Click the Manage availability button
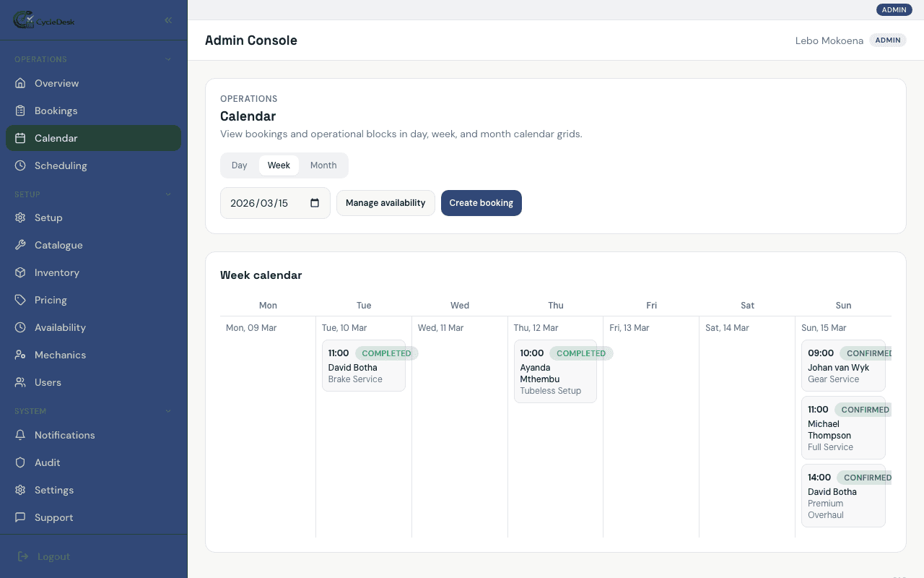 pos(385,203)
